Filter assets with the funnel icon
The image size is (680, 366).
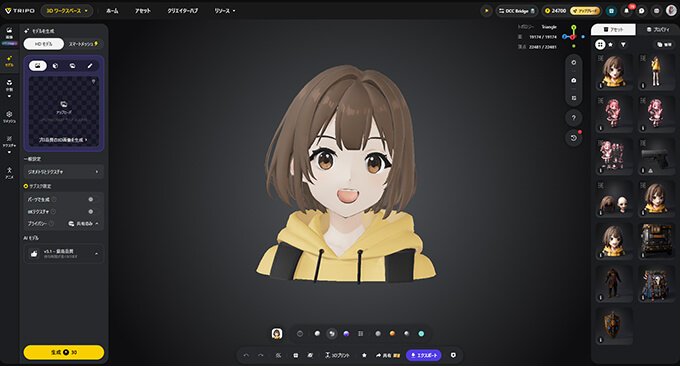tap(623, 45)
